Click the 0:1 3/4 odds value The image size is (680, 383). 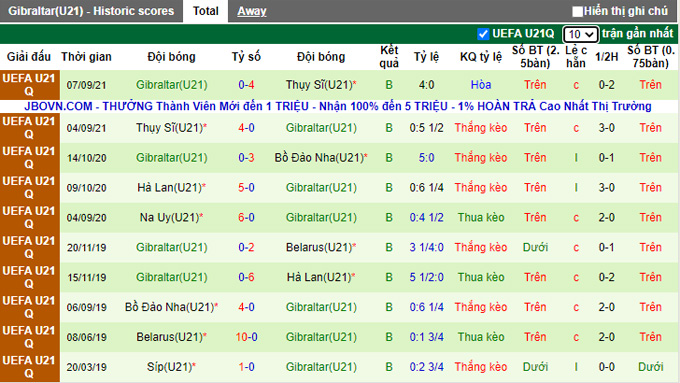pyautogui.click(x=426, y=337)
